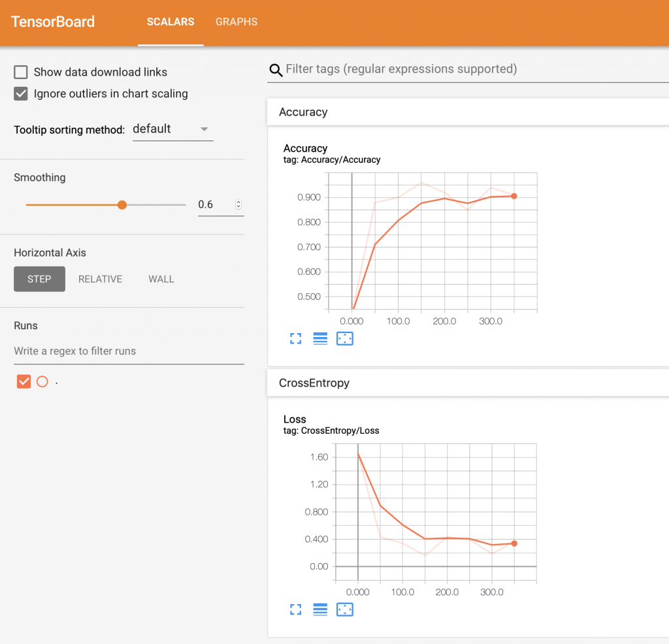The height and width of the screenshot is (644, 669).
Task: Collapse the CrossEntropy section header
Action: (468, 383)
